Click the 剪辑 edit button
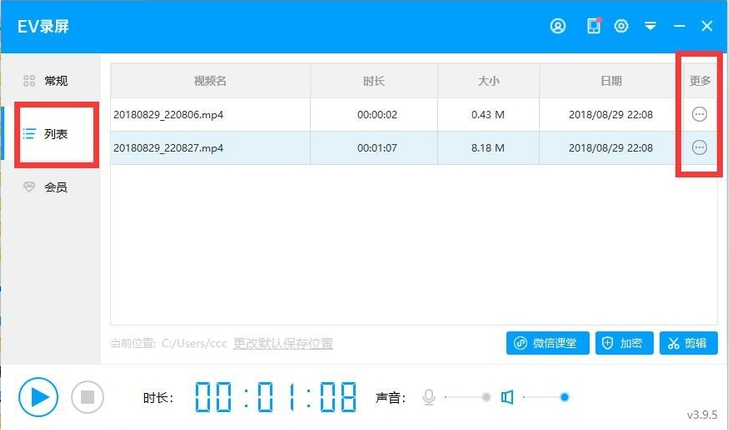The width and height of the screenshot is (729, 430). coord(688,343)
